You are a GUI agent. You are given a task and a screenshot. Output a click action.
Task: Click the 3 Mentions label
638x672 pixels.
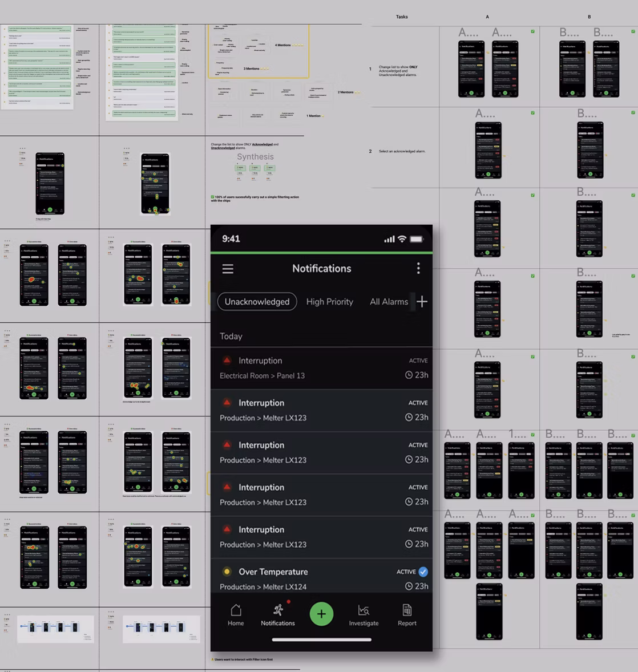(252, 68)
